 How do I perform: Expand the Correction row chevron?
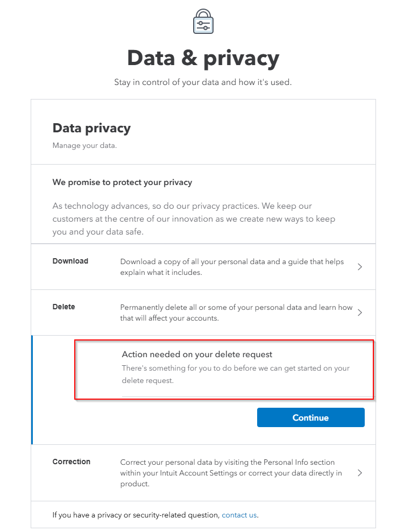(360, 473)
